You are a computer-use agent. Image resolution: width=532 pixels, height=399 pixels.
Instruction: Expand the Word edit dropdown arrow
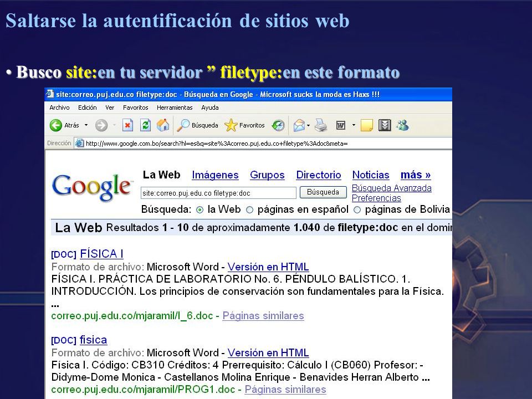pyautogui.click(x=354, y=125)
